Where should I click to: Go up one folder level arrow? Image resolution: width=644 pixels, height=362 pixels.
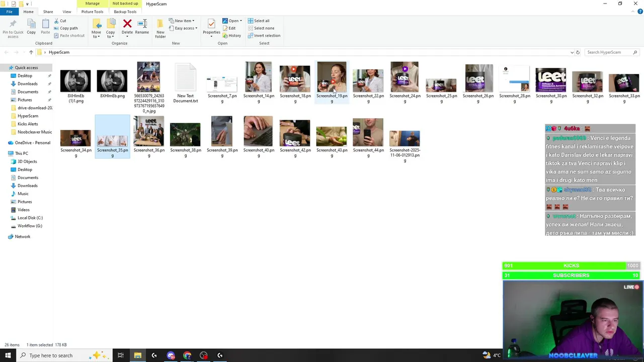coord(31,52)
